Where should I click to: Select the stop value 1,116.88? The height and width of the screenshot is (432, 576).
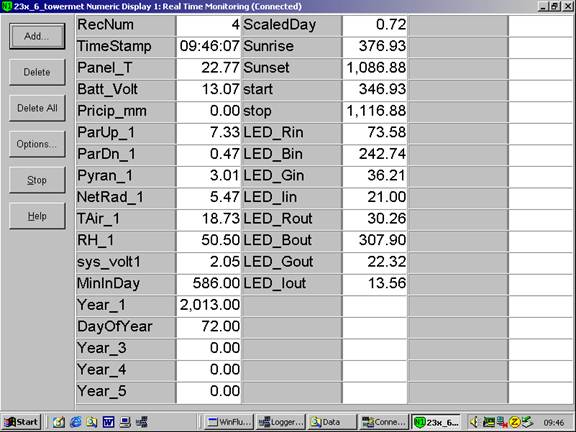coord(375,112)
